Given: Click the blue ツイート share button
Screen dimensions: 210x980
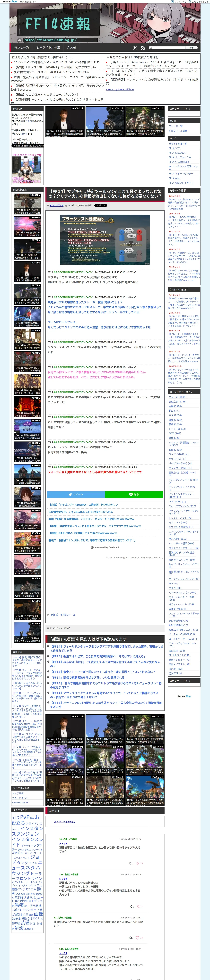Looking at the screenshot, I should click(x=76, y=495).
